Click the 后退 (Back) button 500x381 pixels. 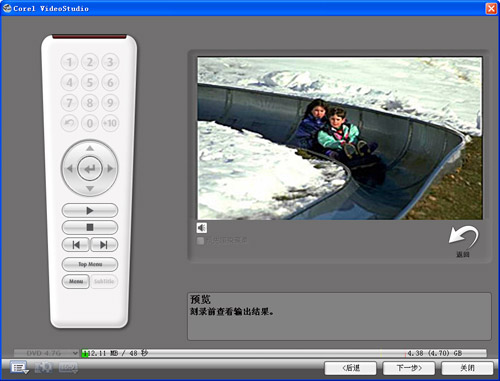(x=351, y=368)
